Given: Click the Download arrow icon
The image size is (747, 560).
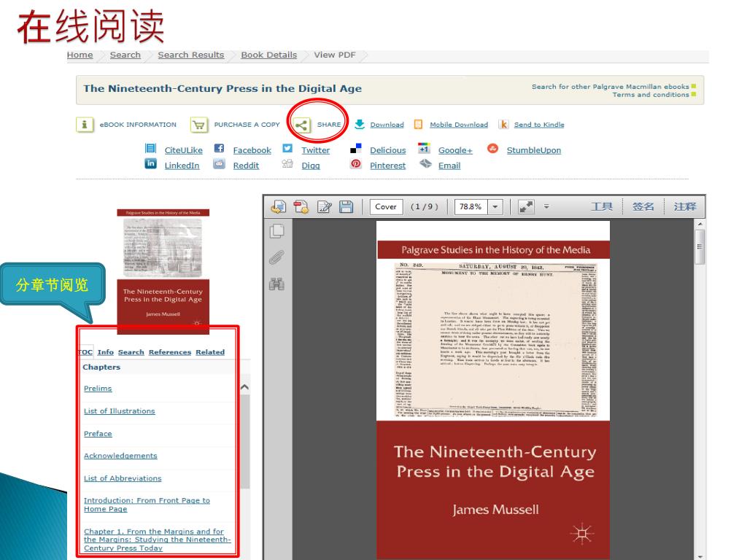Looking at the screenshot, I should coord(360,124).
